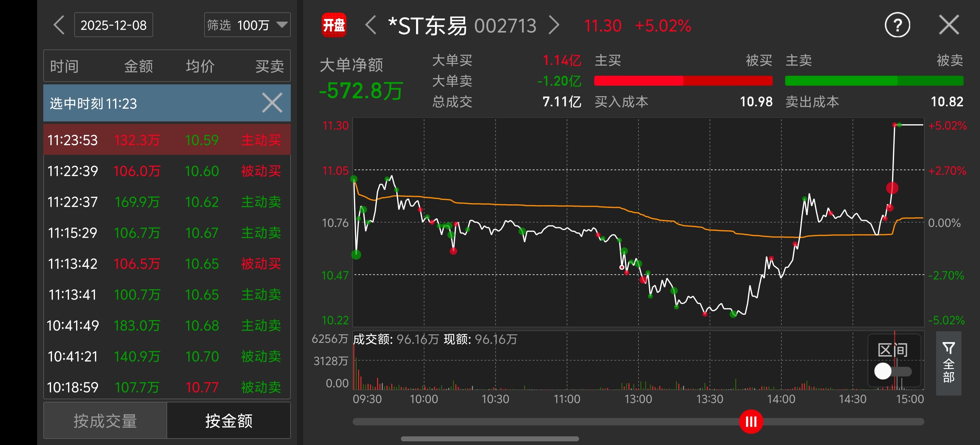
Task: Click the large red trade dot on chart
Action: 892,188
